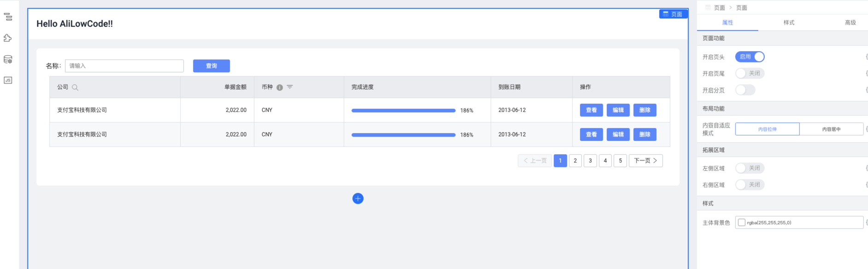Click the first 页面 breadcrumb item

point(719,8)
